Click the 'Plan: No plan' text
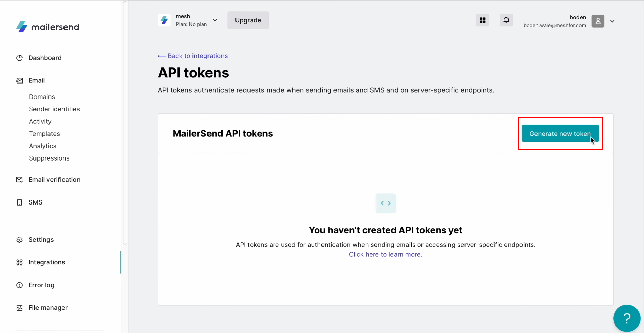This screenshot has height=333, width=644. [191, 24]
